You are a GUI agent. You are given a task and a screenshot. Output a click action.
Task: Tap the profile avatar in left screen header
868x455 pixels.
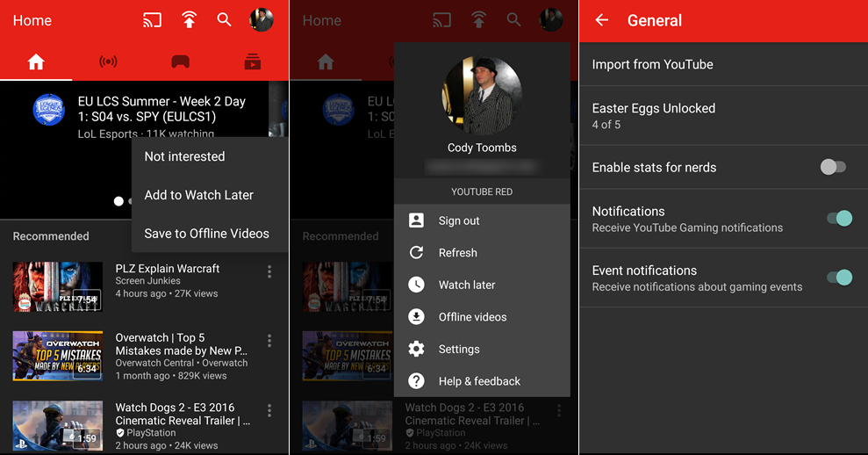point(262,20)
